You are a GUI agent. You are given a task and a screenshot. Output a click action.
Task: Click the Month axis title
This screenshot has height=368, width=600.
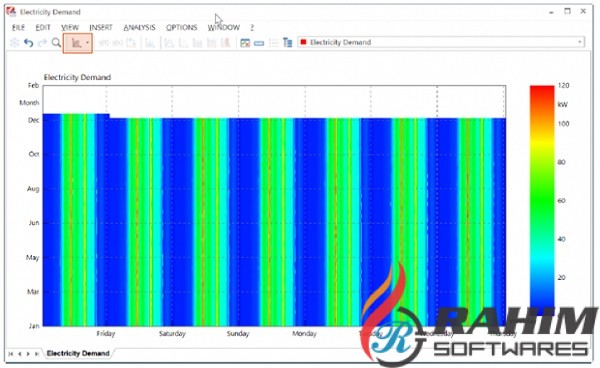[x=29, y=103]
